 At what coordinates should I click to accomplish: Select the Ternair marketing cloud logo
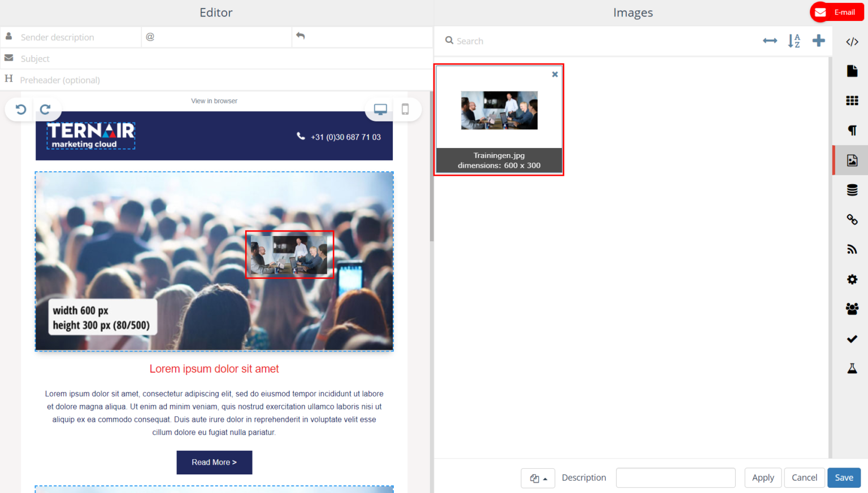[91, 136]
